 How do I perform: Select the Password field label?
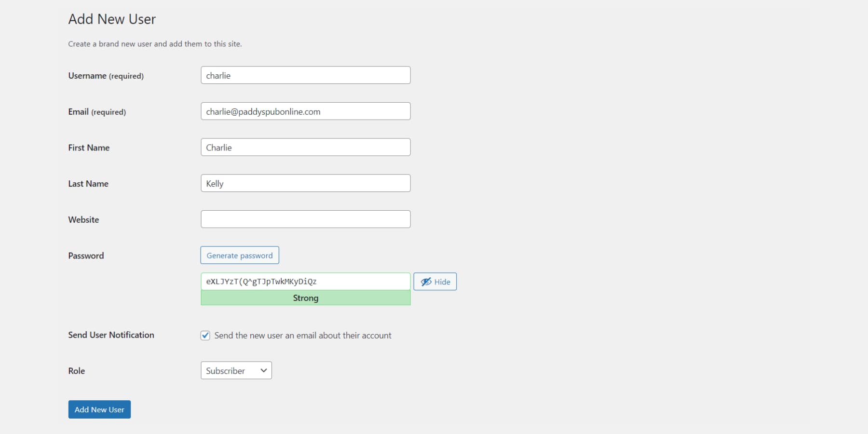(x=85, y=255)
